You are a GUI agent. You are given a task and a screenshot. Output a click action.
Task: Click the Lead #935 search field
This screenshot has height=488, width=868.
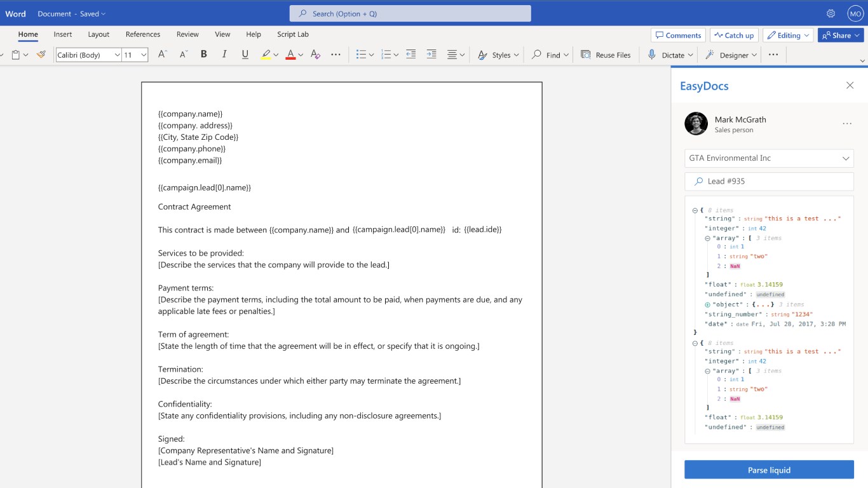(x=769, y=181)
